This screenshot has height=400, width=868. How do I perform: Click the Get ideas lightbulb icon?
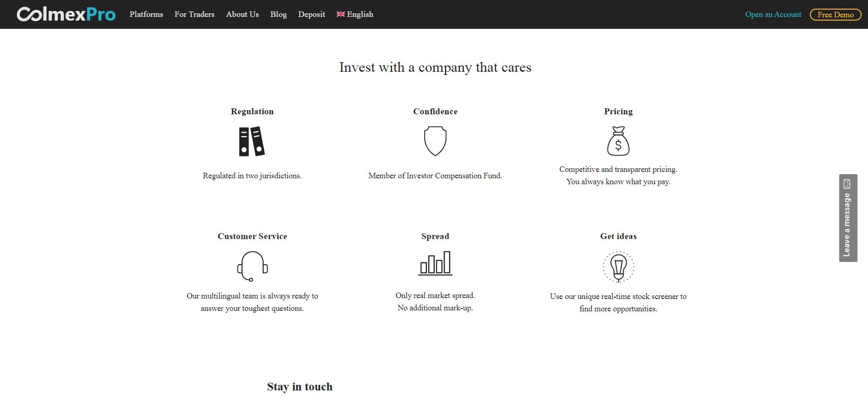(x=618, y=267)
